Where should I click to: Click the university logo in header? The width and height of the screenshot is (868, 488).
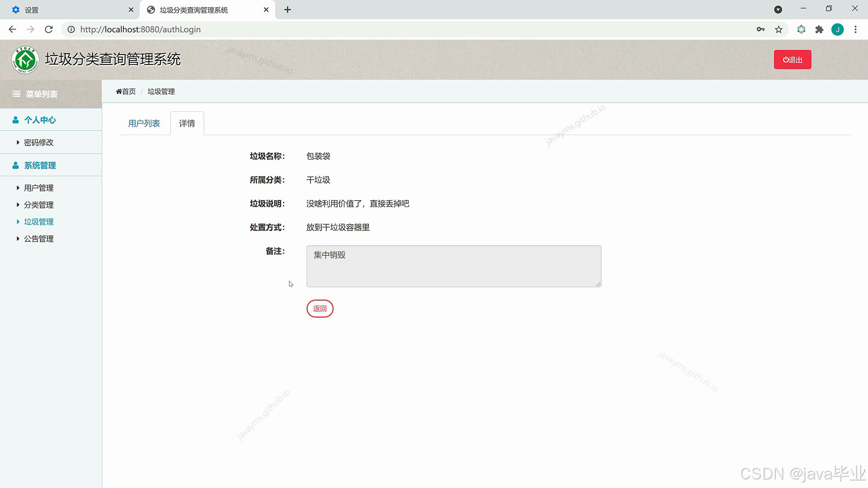point(25,60)
